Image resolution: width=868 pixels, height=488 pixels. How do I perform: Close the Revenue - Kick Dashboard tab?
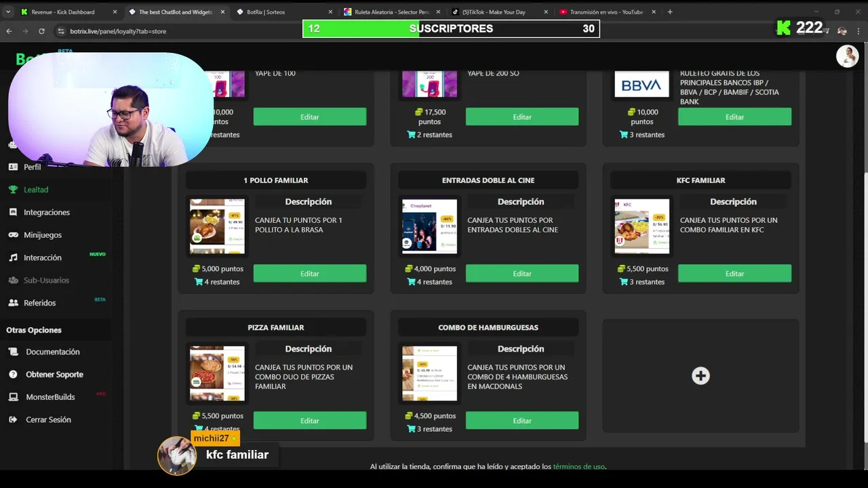pos(115,12)
